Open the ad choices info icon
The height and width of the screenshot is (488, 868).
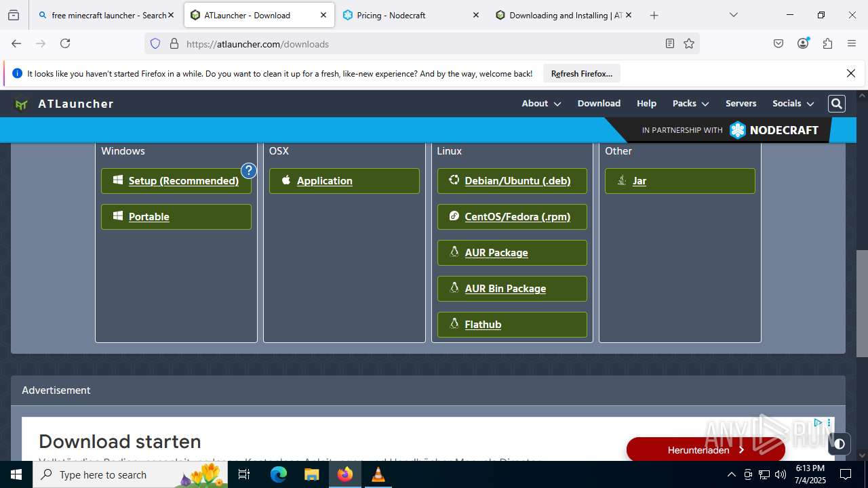pos(818,423)
